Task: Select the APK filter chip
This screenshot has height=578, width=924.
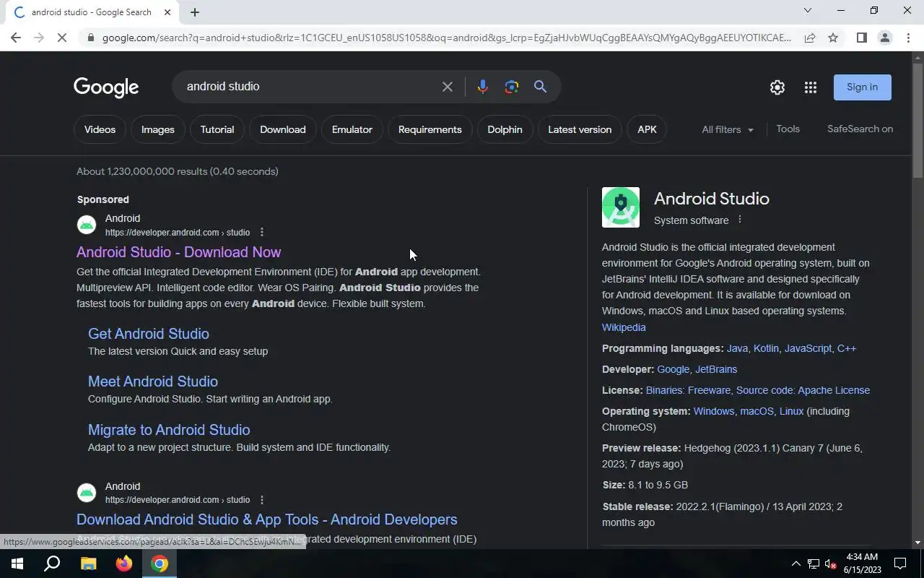Action: click(647, 129)
